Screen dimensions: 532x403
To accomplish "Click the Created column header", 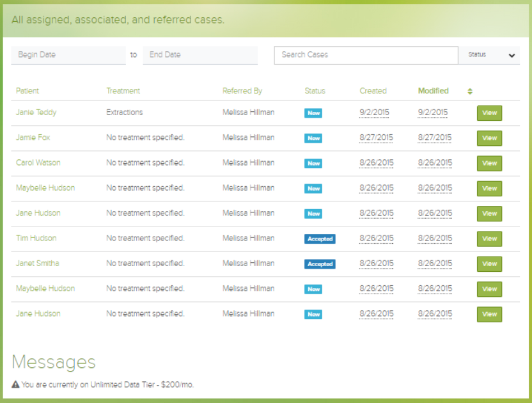I will tap(373, 91).
